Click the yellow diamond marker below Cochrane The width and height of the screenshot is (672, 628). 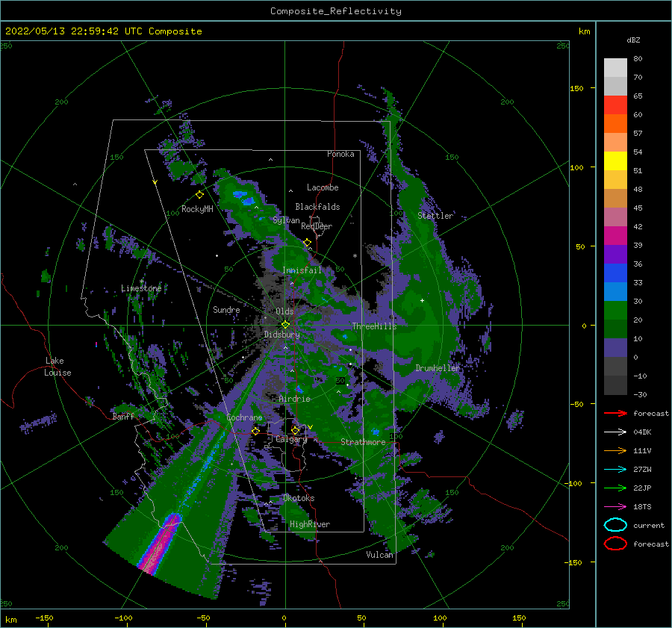coord(255,431)
